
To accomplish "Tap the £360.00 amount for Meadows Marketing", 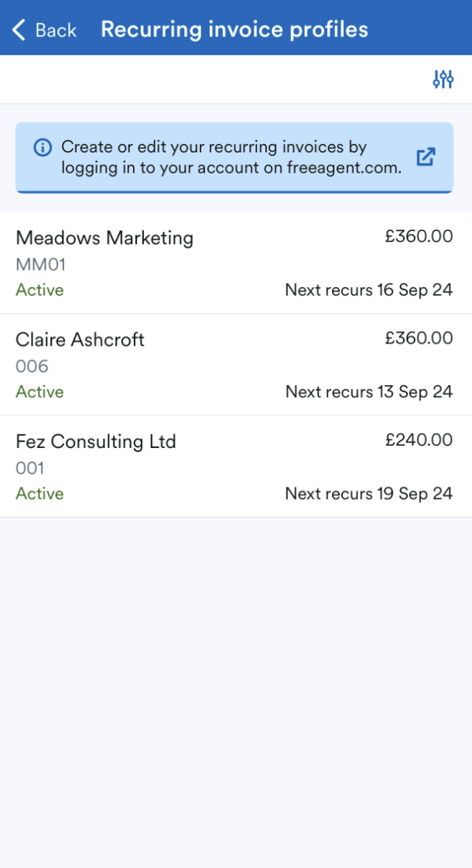I will point(420,236).
